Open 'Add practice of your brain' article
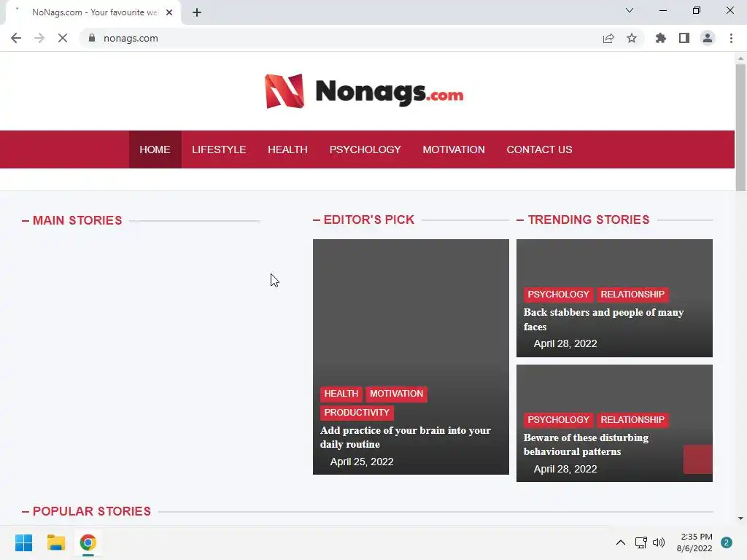Image resolution: width=747 pixels, height=560 pixels. click(406, 437)
